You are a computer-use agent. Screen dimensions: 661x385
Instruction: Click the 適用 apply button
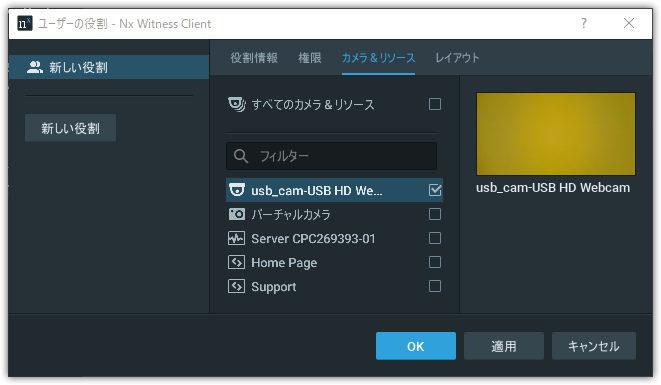(504, 346)
